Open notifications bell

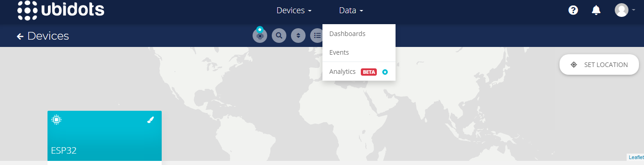click(596, 10)
